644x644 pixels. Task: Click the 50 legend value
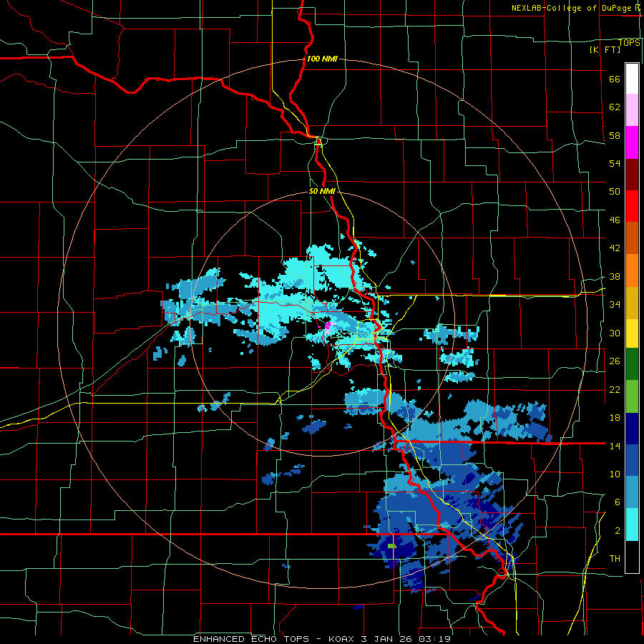[615, 191]
